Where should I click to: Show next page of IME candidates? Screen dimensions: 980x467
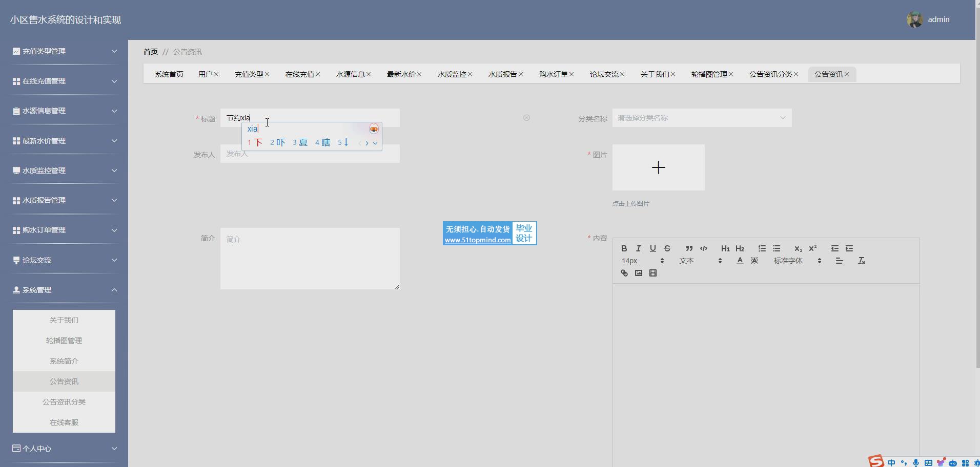(367, 143)
